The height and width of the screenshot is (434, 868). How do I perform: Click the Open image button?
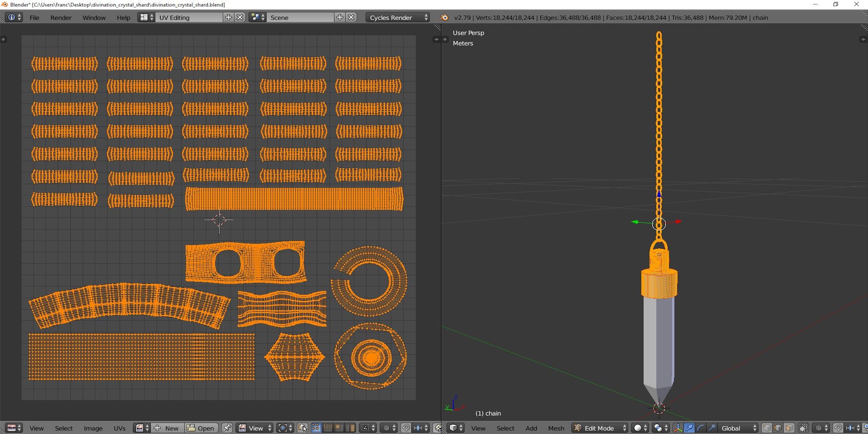[x=201, y=428]
